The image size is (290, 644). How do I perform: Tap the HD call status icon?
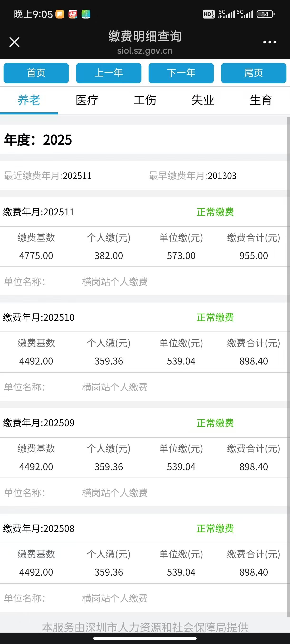pyautogui.click(x=208, y=14)
